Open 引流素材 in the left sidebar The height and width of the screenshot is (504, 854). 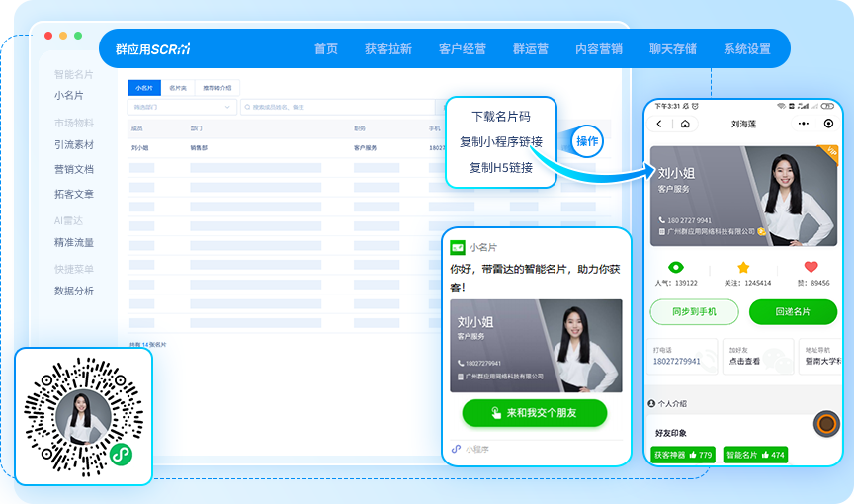[x=74, y=144]
